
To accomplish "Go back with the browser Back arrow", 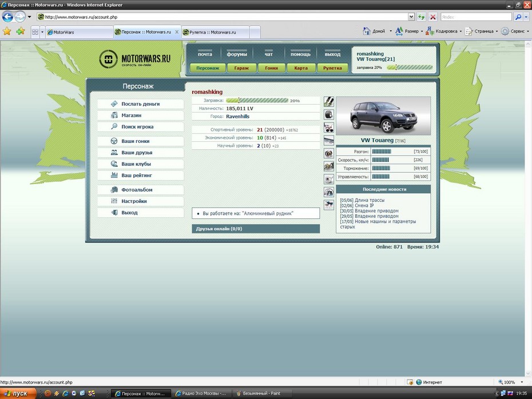I will pyautogui.click(x=7, y=17).
